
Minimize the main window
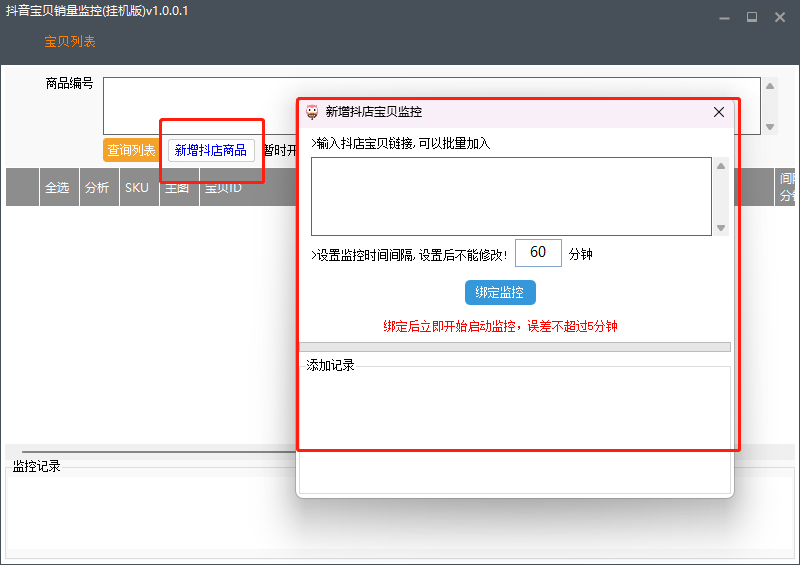point(724,18)
